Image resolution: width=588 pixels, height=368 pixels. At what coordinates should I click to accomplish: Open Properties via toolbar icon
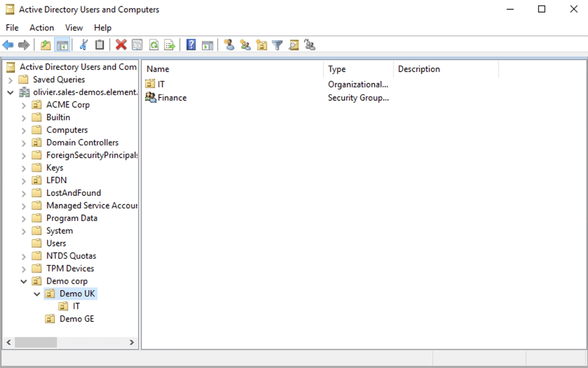(x=137, y=45)
